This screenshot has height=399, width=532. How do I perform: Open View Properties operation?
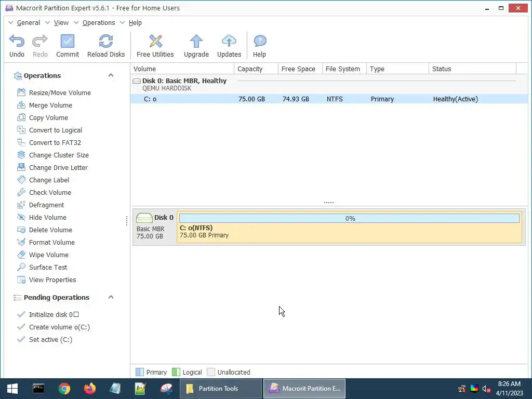[x=52, y=280]
